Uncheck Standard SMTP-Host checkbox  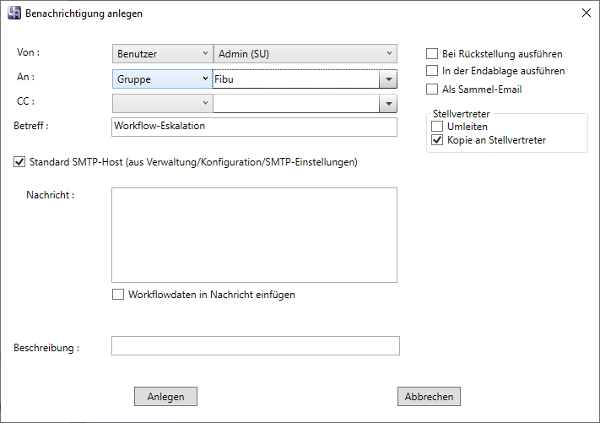click(x=19, y=162)
